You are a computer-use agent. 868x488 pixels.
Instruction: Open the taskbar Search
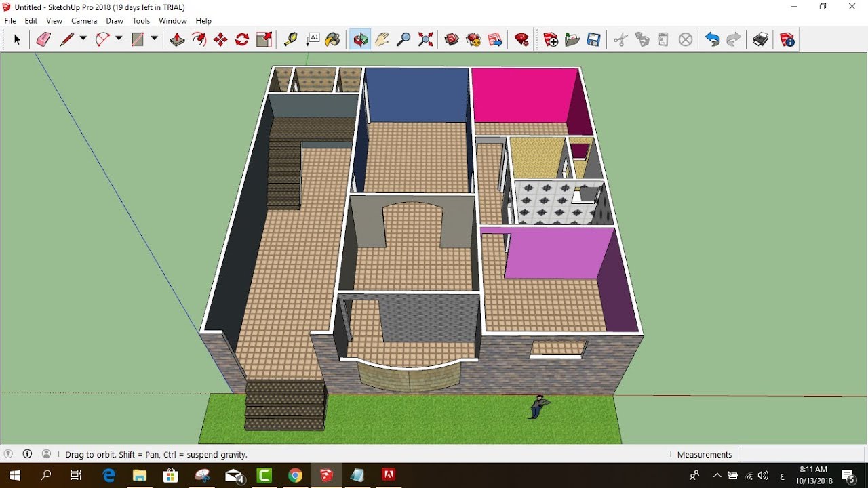tap(46, 475)
